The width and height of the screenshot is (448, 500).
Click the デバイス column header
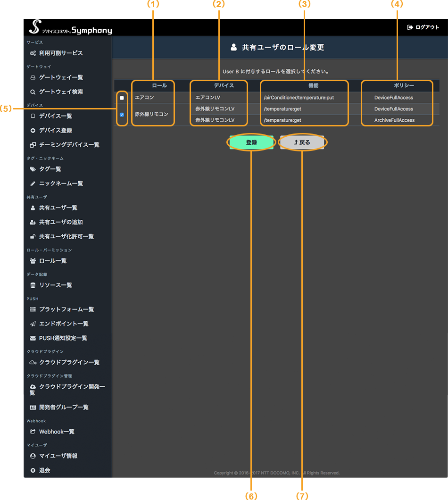[x=224, y=85]
